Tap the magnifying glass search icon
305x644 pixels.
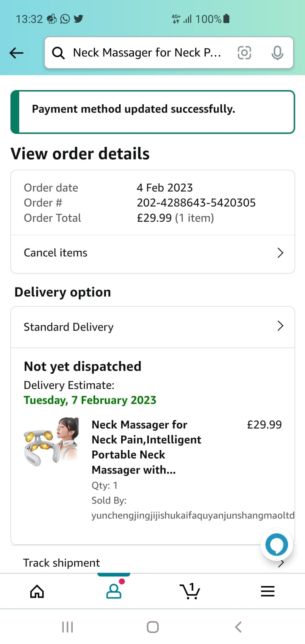click(x=58, y=53)
